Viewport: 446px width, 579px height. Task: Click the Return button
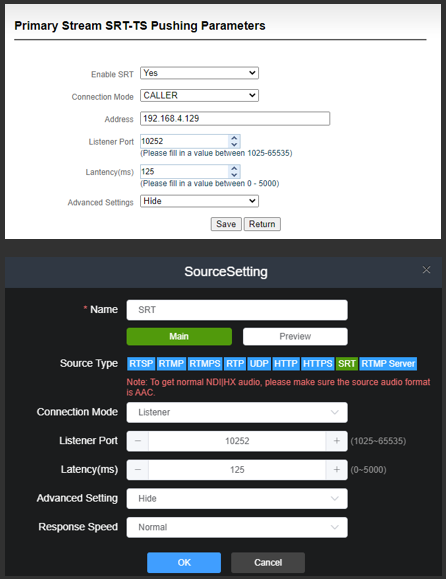click(262, 224)
